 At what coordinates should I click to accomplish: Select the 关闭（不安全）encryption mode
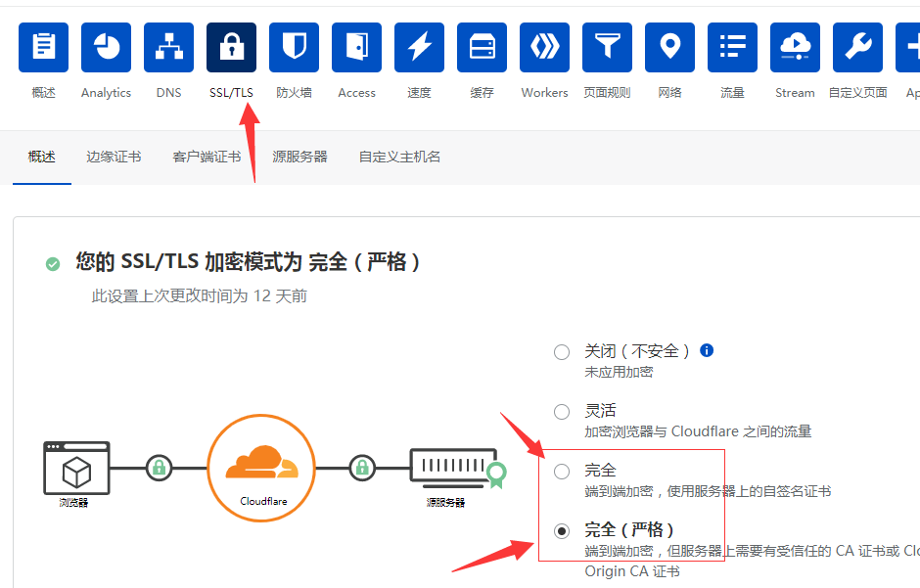tap(562, 352)
